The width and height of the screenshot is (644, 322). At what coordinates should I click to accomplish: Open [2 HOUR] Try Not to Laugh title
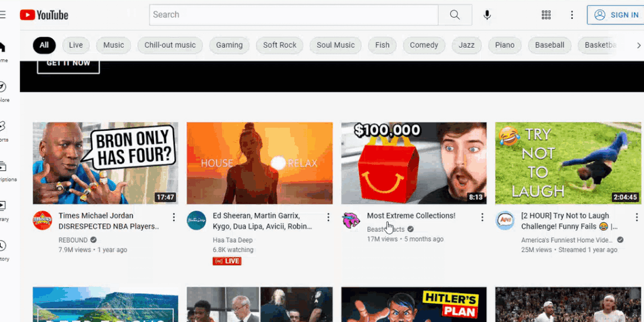[x=569, y=221]
